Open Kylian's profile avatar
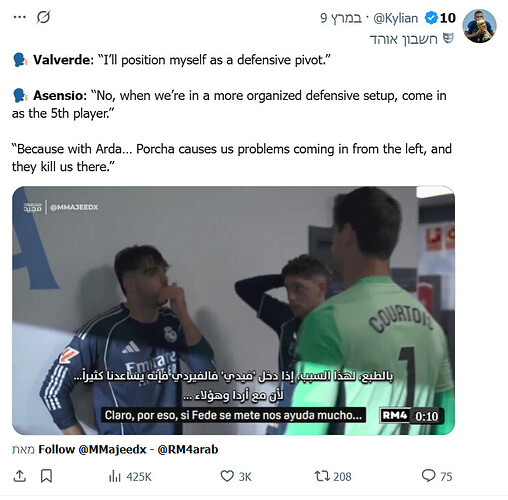The height and width of the screenshot is (500, 508). (479, 26)
